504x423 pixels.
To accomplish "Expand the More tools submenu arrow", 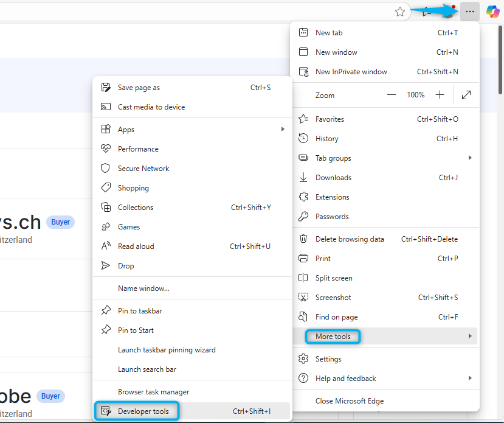I will 470,336.
